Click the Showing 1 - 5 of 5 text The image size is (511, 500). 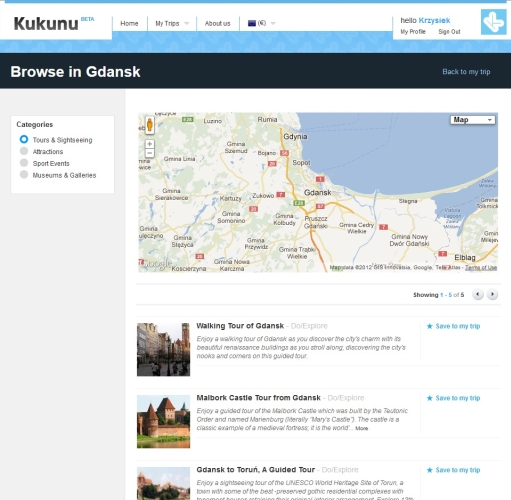tap(438, 295)
